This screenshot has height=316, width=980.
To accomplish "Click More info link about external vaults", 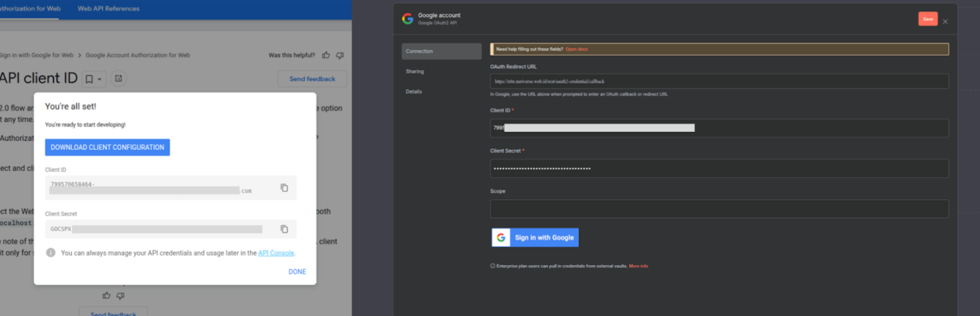I will click(638, 266).
